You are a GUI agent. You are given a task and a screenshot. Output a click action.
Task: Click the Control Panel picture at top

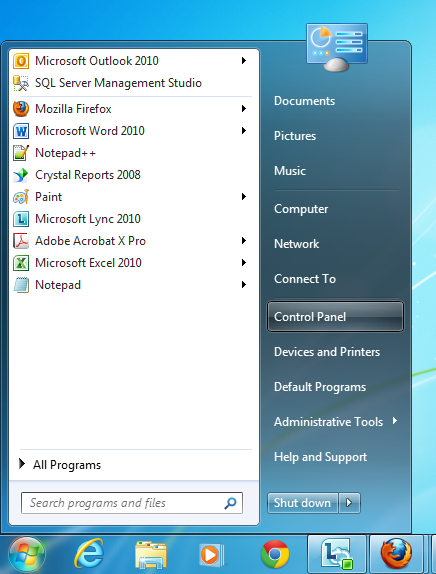click(337, 47)
